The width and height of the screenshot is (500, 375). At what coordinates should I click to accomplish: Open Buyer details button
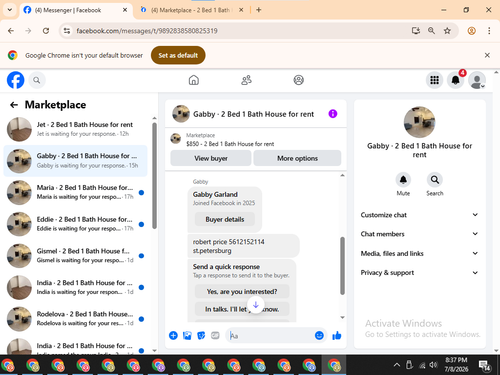click(x=225, y=219)
